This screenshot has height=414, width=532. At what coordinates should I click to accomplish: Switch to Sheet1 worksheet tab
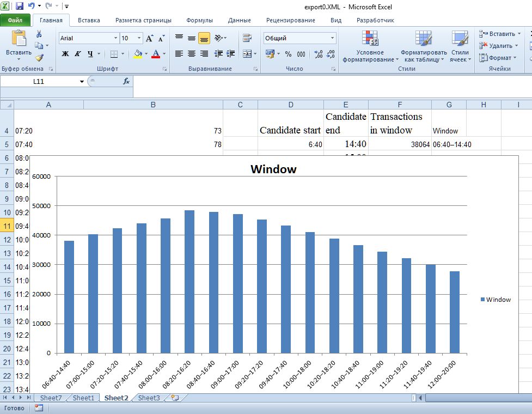[x=83, y=398]
